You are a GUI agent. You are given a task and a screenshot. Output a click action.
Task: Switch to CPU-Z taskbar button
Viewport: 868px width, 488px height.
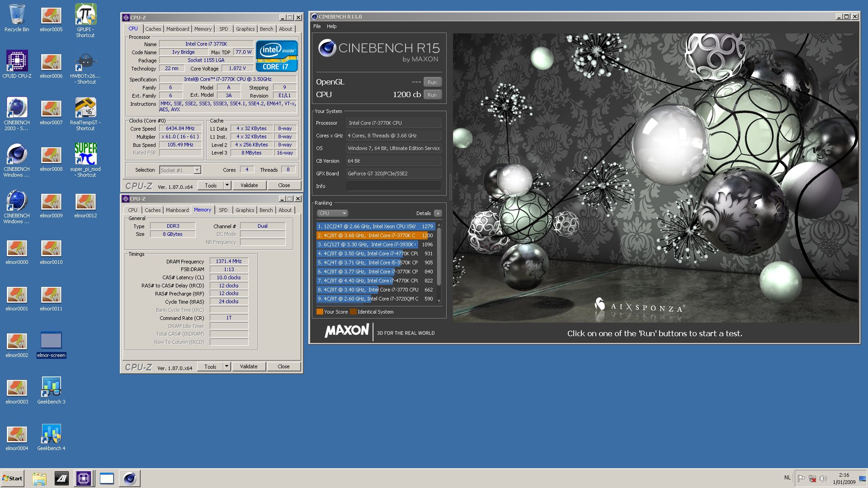coord(84,478)
